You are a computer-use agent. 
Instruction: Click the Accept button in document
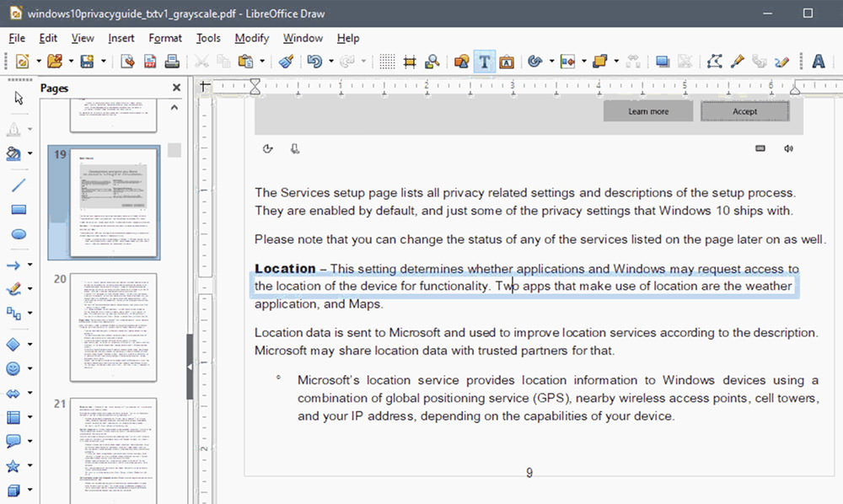pyautogui.click(x=744, y=111)
